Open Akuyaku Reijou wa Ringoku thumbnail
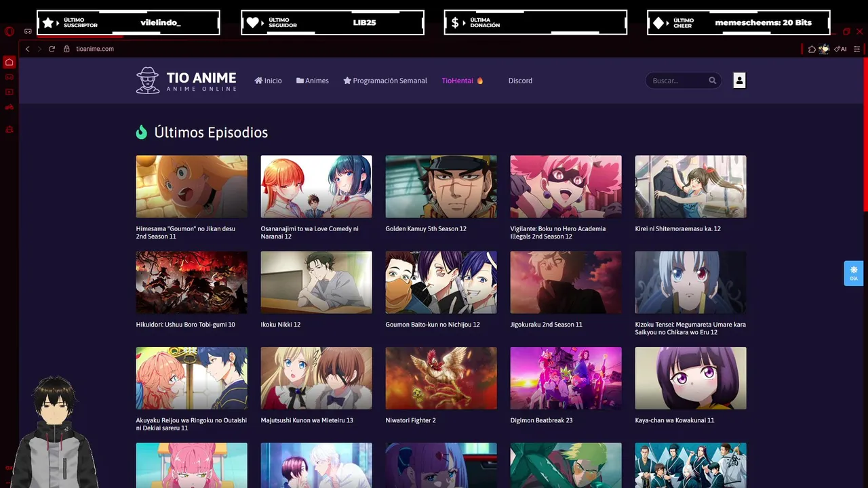Viewport: 868px width, 488px height. click(x=191, y=378)
